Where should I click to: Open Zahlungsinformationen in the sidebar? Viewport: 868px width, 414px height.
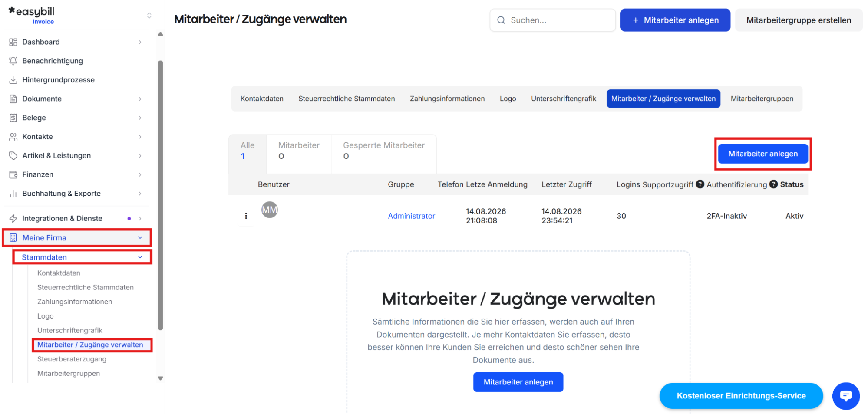pos(74,302)
